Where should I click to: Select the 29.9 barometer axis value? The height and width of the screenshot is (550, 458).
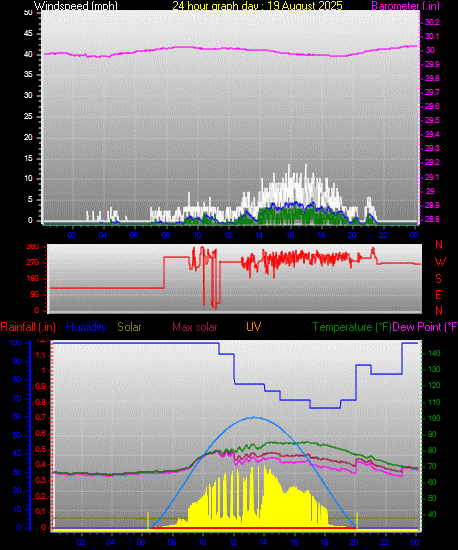click(x=432, y=65)
